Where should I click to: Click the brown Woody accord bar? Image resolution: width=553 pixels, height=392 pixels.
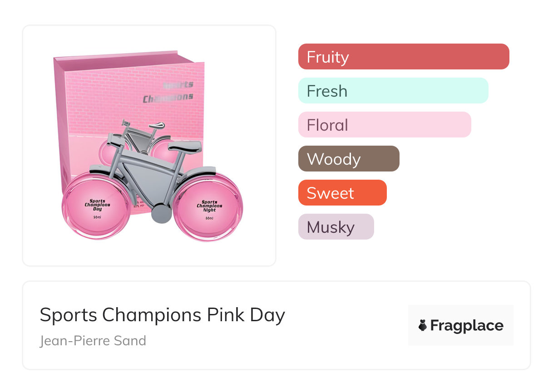[x=348, y=159]
